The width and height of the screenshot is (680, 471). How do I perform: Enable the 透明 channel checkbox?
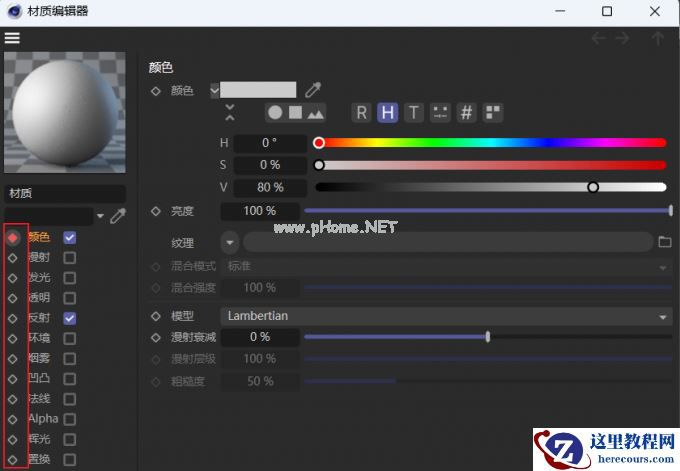(69, 298)
